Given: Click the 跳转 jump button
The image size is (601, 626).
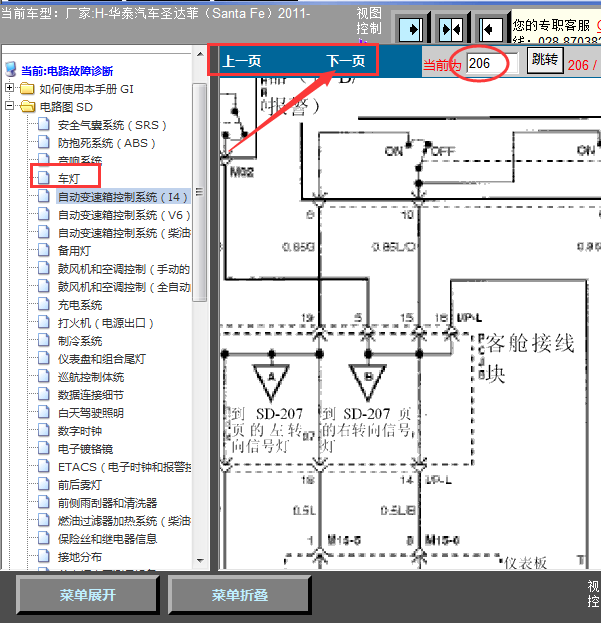Looking at the screenshot, I should tap(545, 60).
